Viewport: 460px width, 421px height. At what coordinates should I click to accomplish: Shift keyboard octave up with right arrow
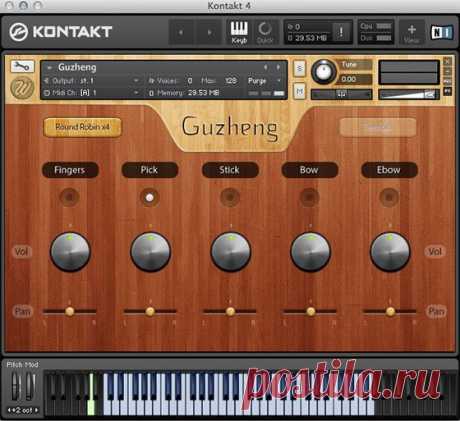click(x=36, y=410)
